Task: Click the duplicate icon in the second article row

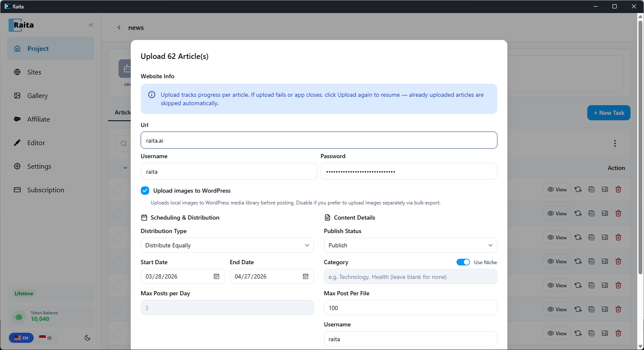Action: tap(591, 213)
